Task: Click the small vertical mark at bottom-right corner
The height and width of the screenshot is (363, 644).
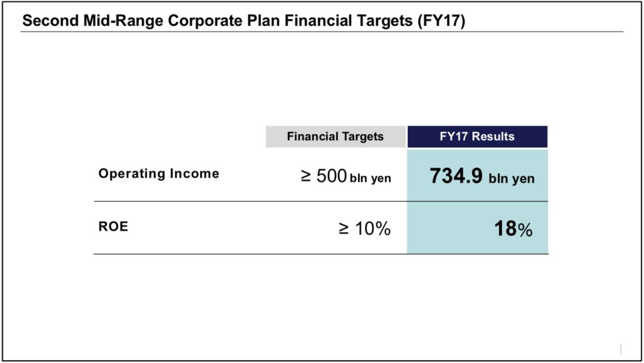Action: pos(621,349)
